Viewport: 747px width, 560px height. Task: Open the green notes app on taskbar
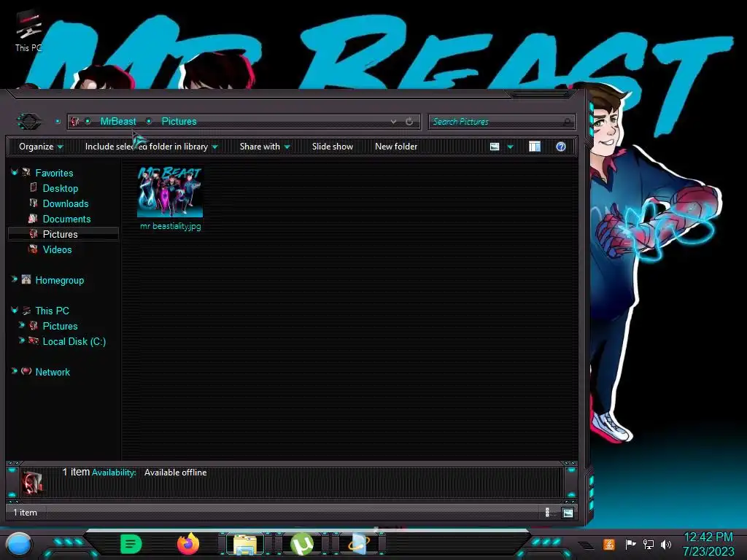coord(131,544)
